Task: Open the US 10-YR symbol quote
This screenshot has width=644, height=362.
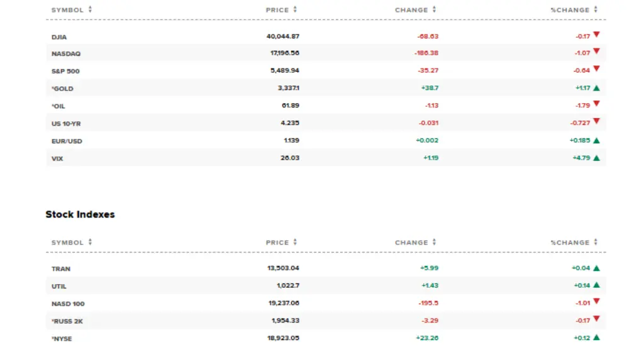Action: coord(65,124)
